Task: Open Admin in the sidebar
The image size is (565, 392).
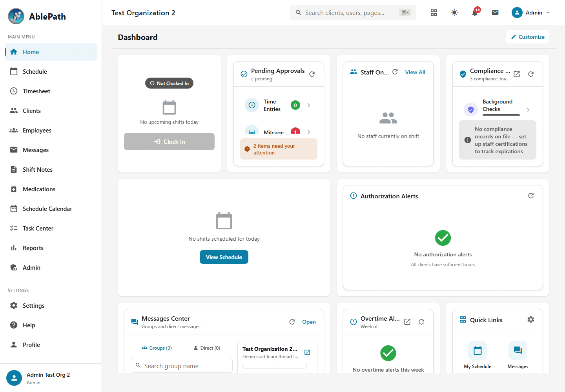Action: (x=51, y=267)
